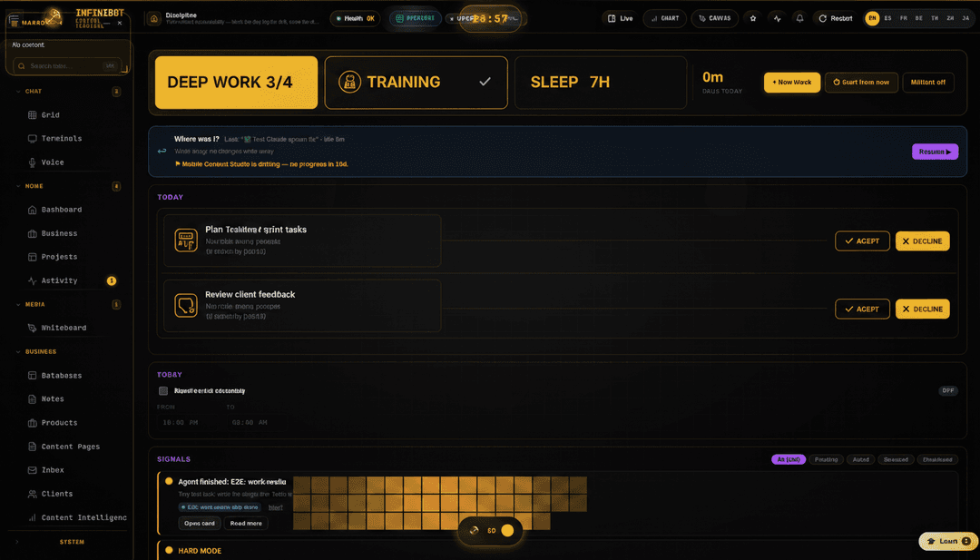The height and width of the screenshot is (560, 980).
Task: Open Terminals in the sidebar
Action: [x=55, y=138]
